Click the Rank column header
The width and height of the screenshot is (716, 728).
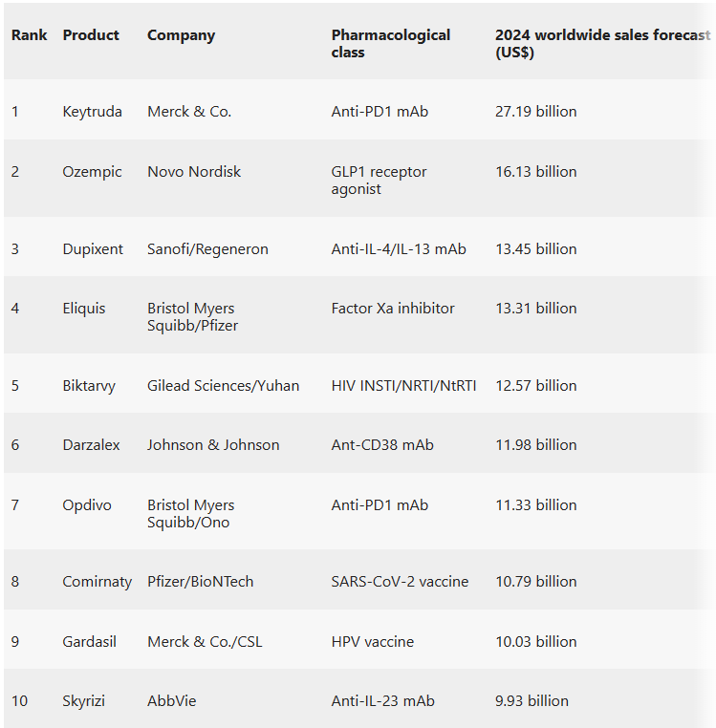[x=30, y=35]
